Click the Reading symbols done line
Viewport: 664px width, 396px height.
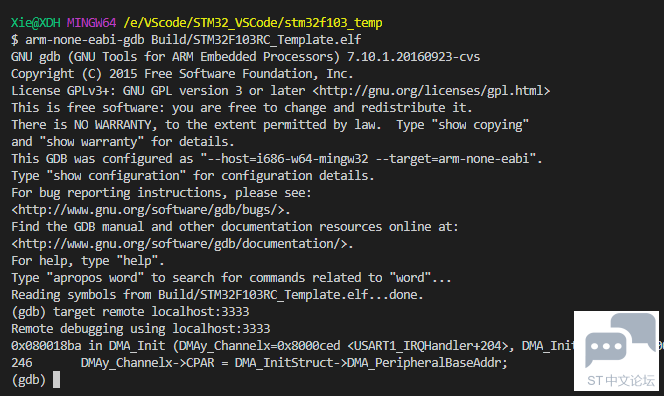coord(217,294)
